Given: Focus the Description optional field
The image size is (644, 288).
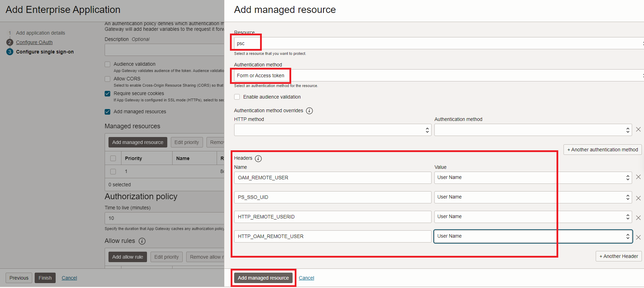Looking at the screenshot, I should [x=164, y=50].
